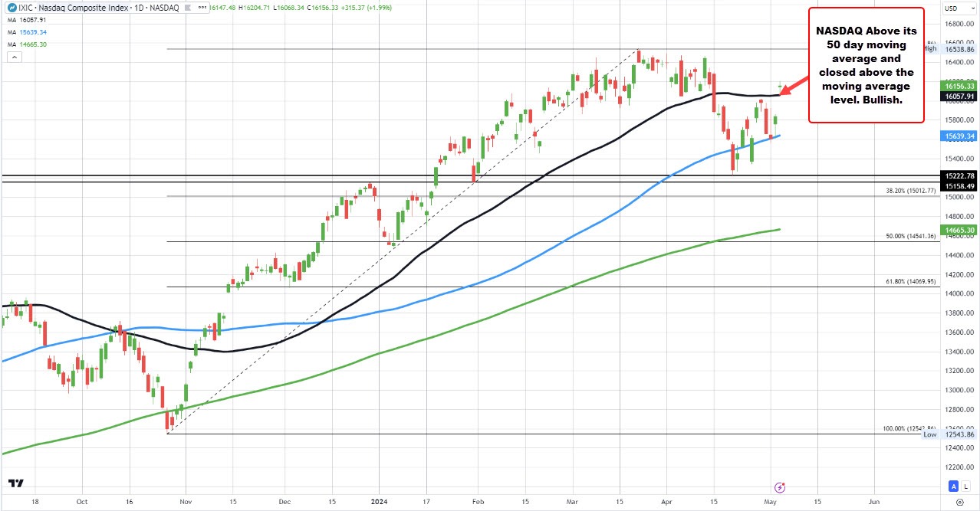Open the USD currency dropdown
This screenshot has width=980, height=511.
[x=960, y=8]
